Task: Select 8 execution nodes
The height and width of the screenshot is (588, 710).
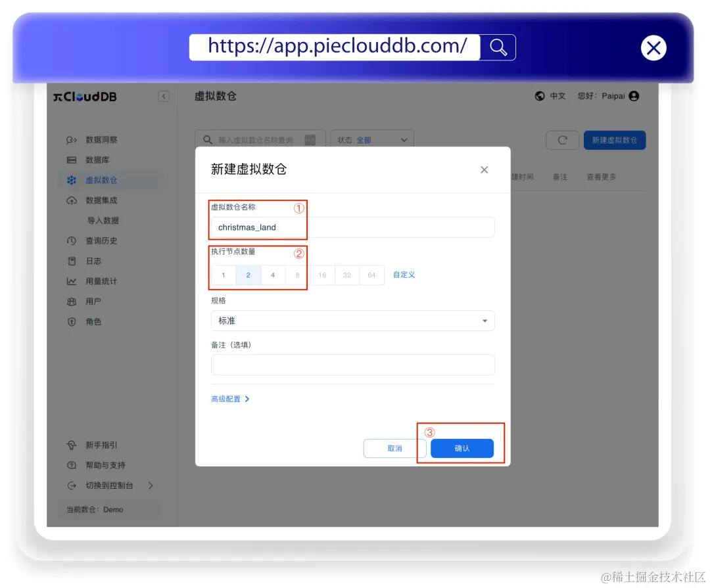Action: [x=298, y=275]
